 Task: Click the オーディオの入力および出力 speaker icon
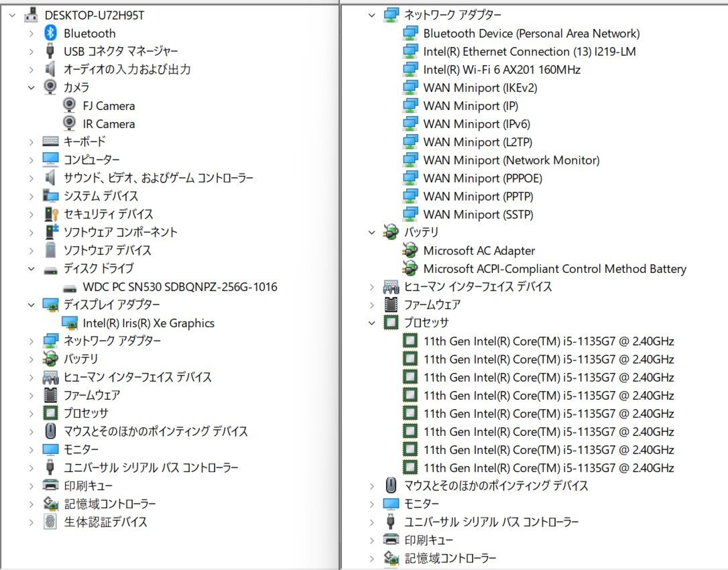pos(50,69)
